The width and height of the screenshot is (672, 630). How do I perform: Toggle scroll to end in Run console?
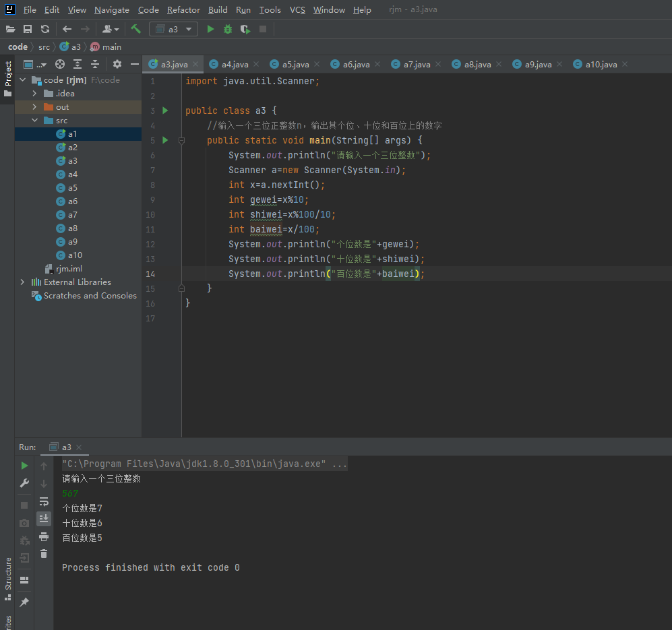coord(44,518)
